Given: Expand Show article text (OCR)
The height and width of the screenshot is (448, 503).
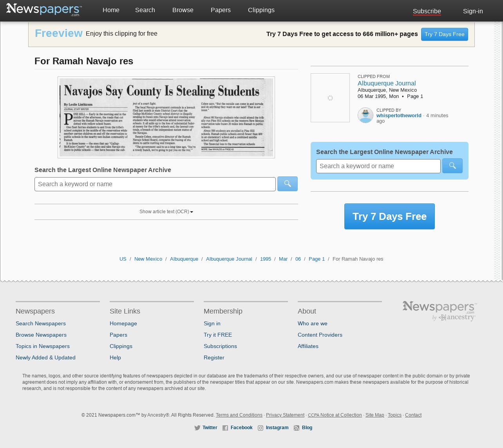Looking at the screenshot, I should point(166,212).
